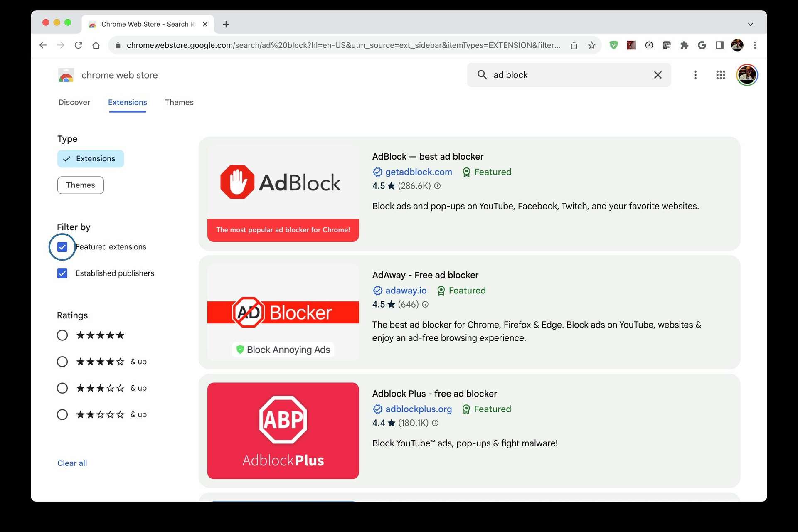Click the browser forward arrow
This screenshot has width=798, height=532.
[61, 45]
